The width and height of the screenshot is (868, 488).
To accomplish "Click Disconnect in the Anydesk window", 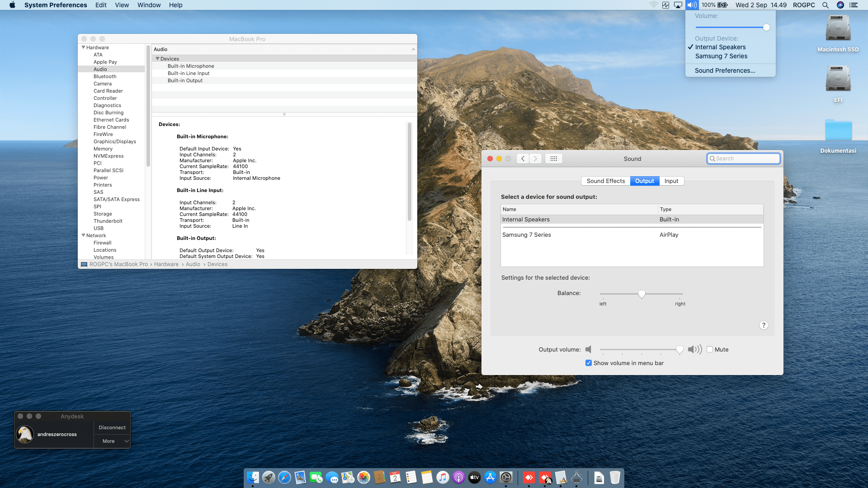I will (112, 427).
